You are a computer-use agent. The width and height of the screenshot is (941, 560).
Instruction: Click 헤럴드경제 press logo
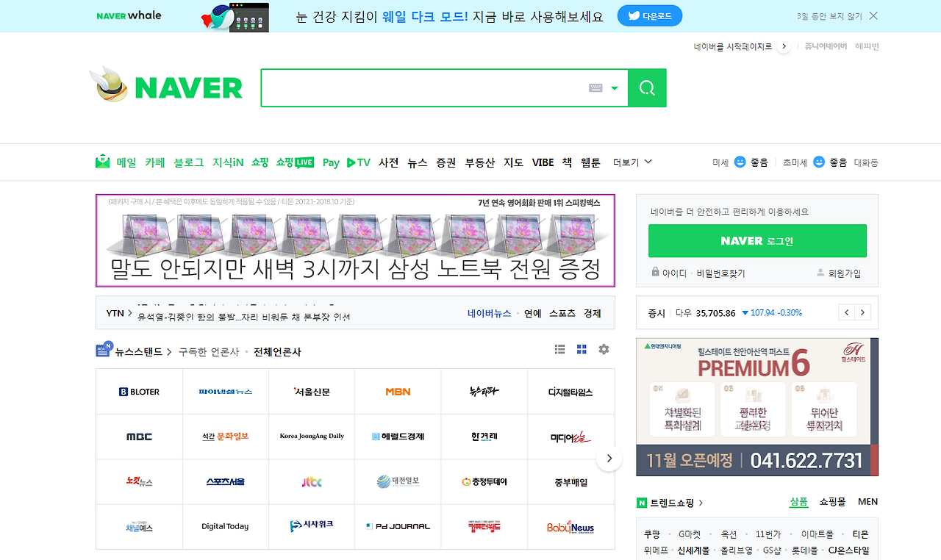(398, 437)
